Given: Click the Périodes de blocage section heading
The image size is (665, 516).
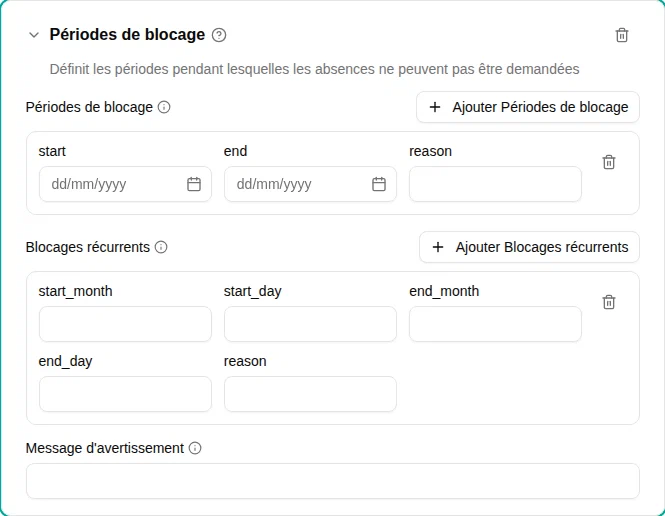Looking at the screenshot, I should (x=127, y=35).
